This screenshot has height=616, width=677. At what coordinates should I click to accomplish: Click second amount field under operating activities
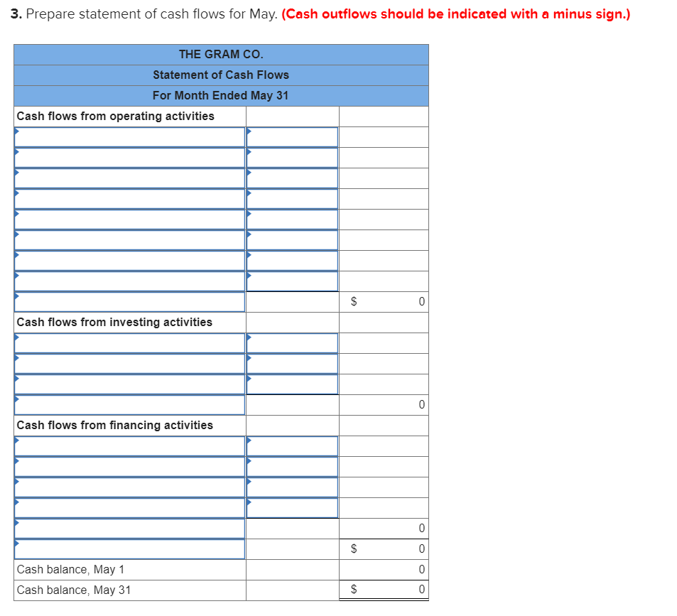pos(292,158)
